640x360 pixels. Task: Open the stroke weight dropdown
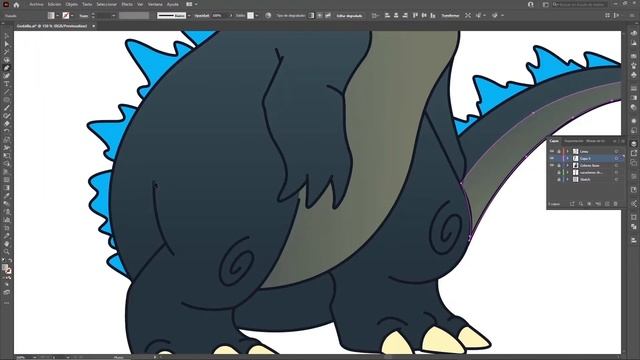pyautogui.click(x=113, y=16)
